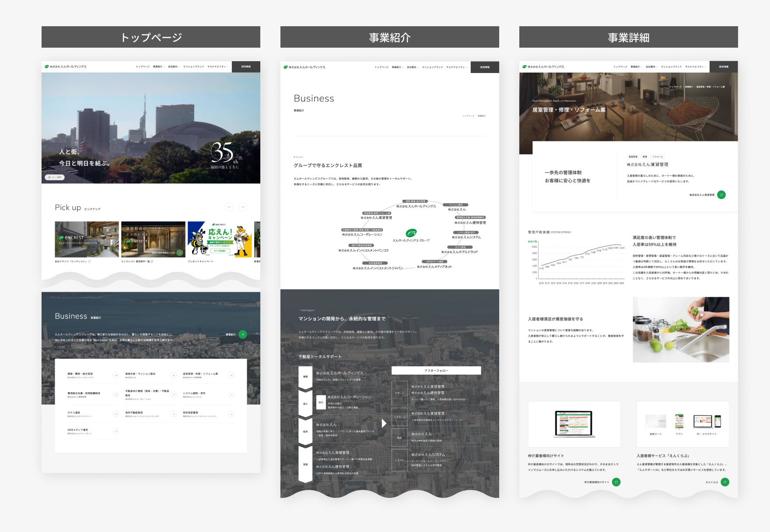
Task: Click green external link icon for 株式会社えん賃貸管理
Action: [x=721, y=195]
